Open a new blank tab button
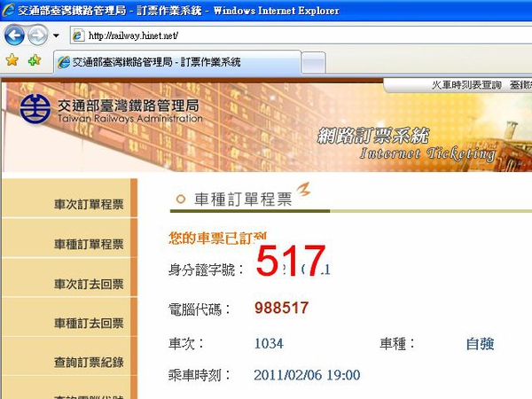The width and height of the screenshot is (532, 399). 313,62
